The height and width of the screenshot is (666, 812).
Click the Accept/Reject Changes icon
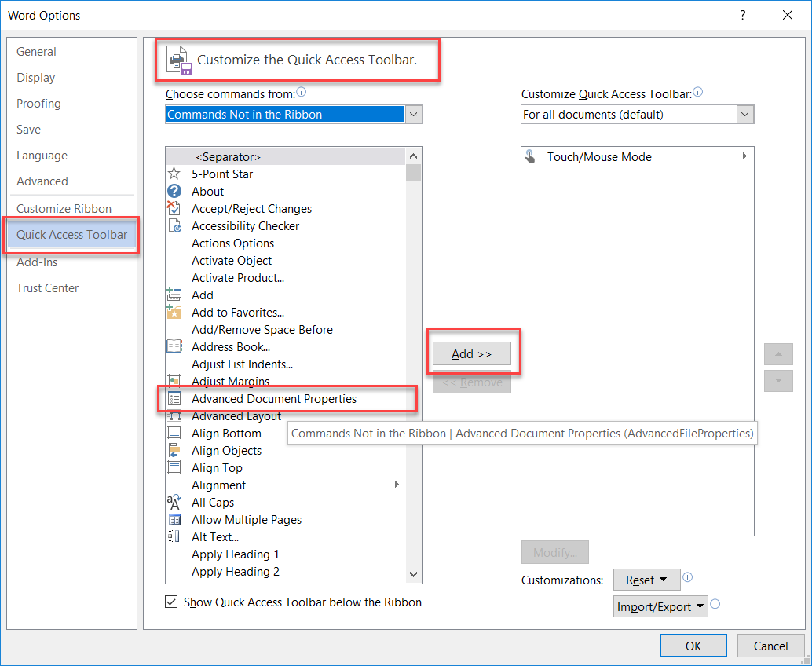(x=174, y=208)
